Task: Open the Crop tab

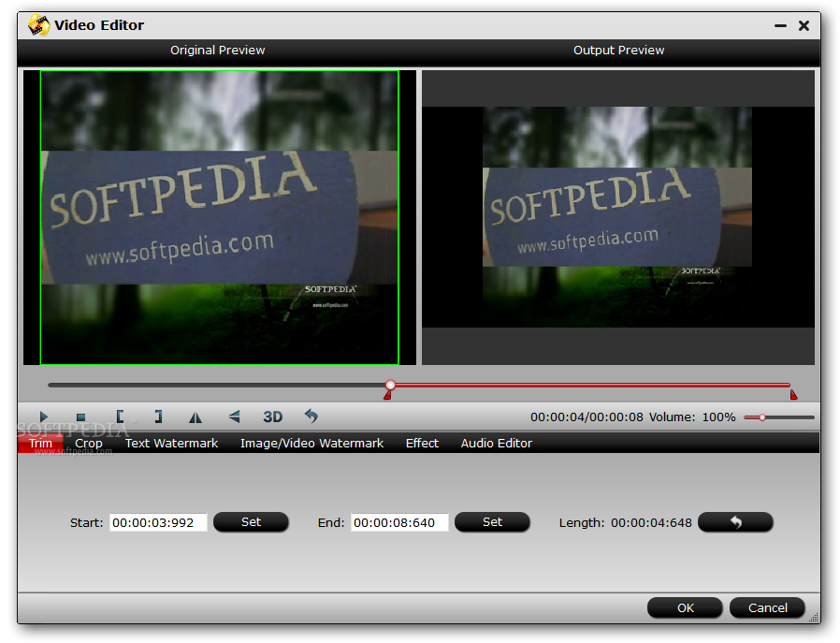Action: (88, 443)
